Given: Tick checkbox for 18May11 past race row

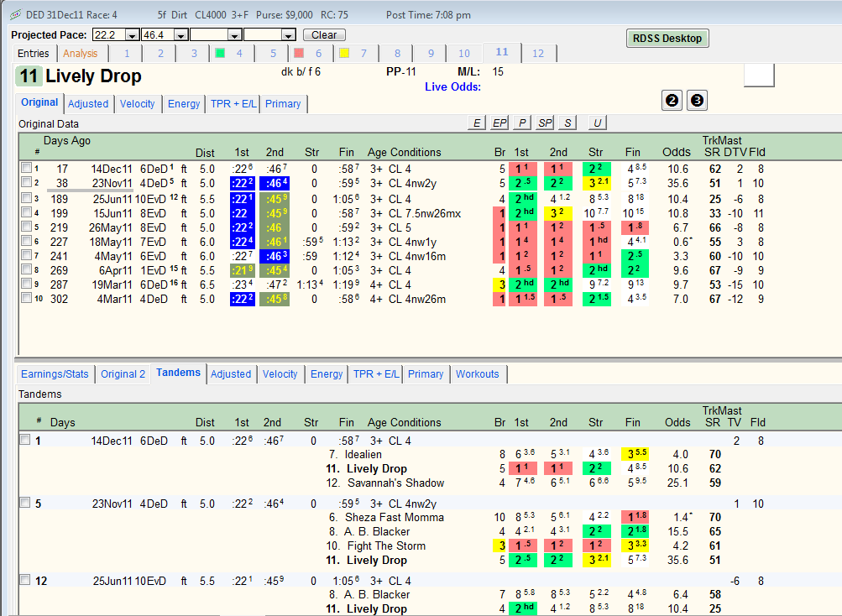Looking at the screenshot, I should click(26, 241).
